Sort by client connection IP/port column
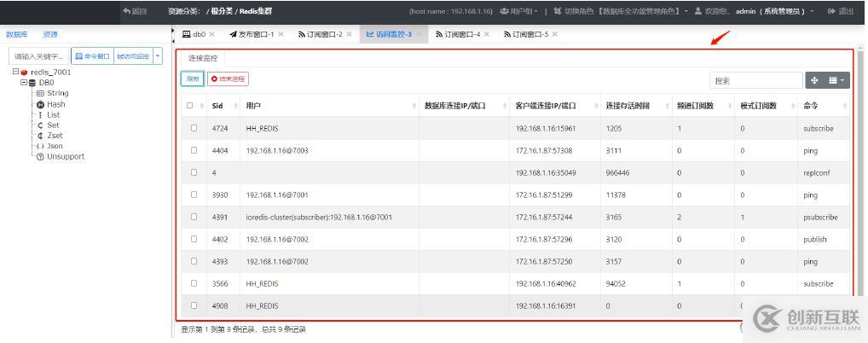Image resolution: width=868 pixels, height=343 pixels. 555,105
